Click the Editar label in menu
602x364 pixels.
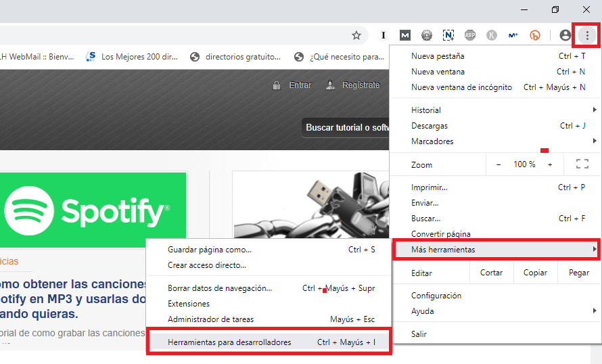[421, 273]
